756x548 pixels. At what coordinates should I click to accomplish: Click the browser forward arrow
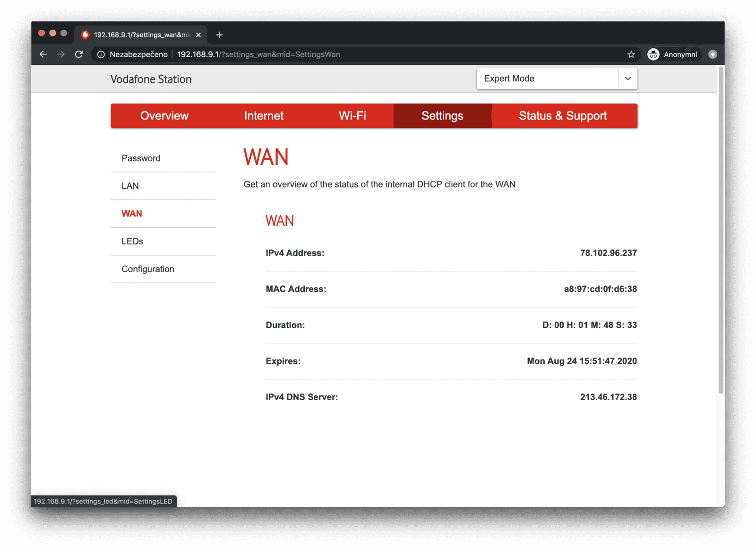[x=61, y=54]
